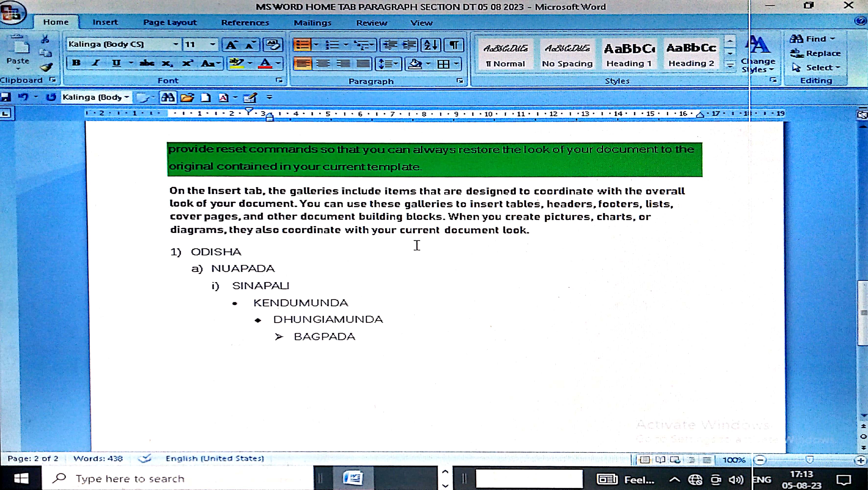
Task: Apply Justify text alignment
Action: pos(363,64)
